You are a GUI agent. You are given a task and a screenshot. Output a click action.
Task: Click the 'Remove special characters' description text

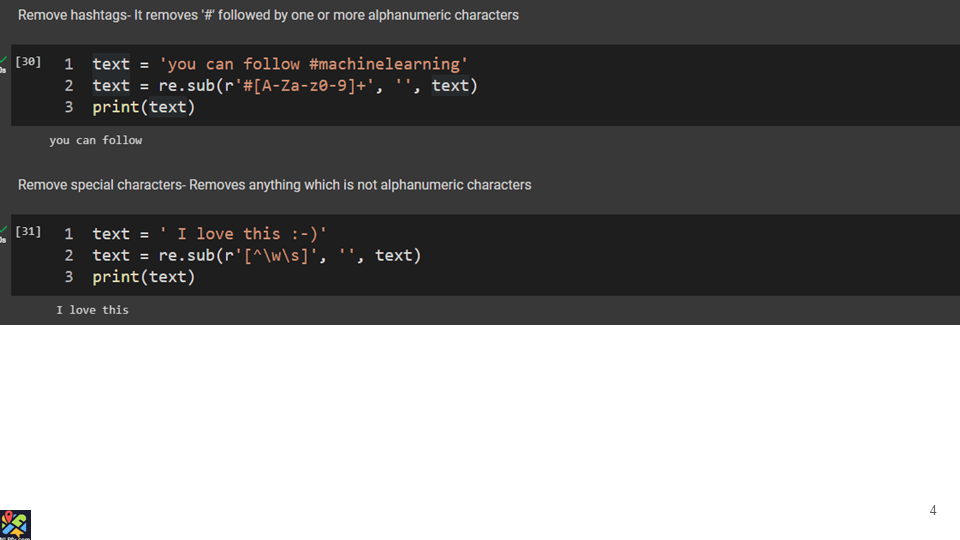(x=274, y=185)
